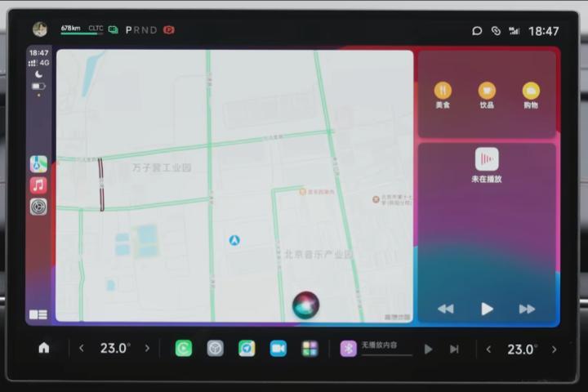Open the purple Bluetooth music icon
The height and width of the screenshot is (392, 588).
click(x=349, y=349)
